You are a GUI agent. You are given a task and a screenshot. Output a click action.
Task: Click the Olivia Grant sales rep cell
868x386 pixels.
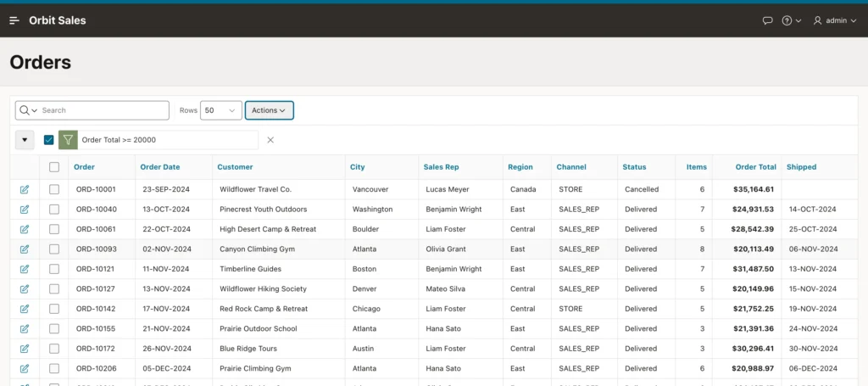[x=446, y=249]
